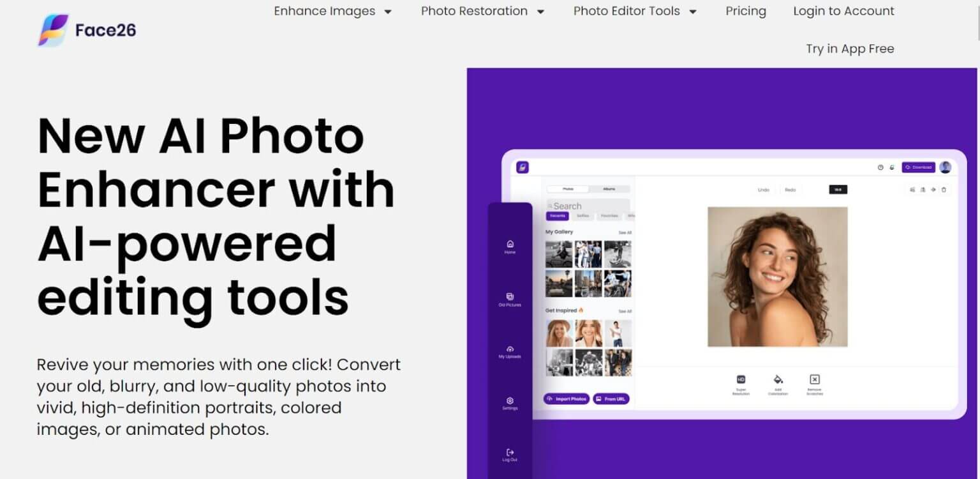Choose the Add Colorization tool
980x479 pixels.
tap(778, 379)
